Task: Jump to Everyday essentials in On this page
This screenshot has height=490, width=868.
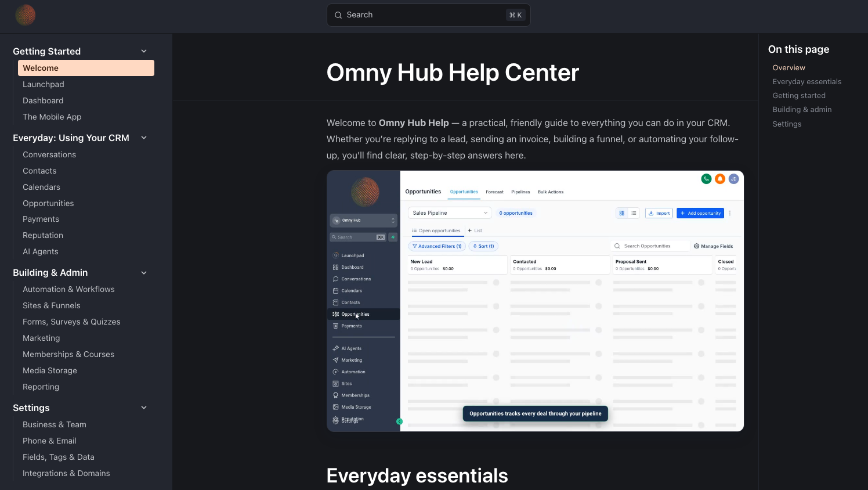Action: (x=807, y=82)
